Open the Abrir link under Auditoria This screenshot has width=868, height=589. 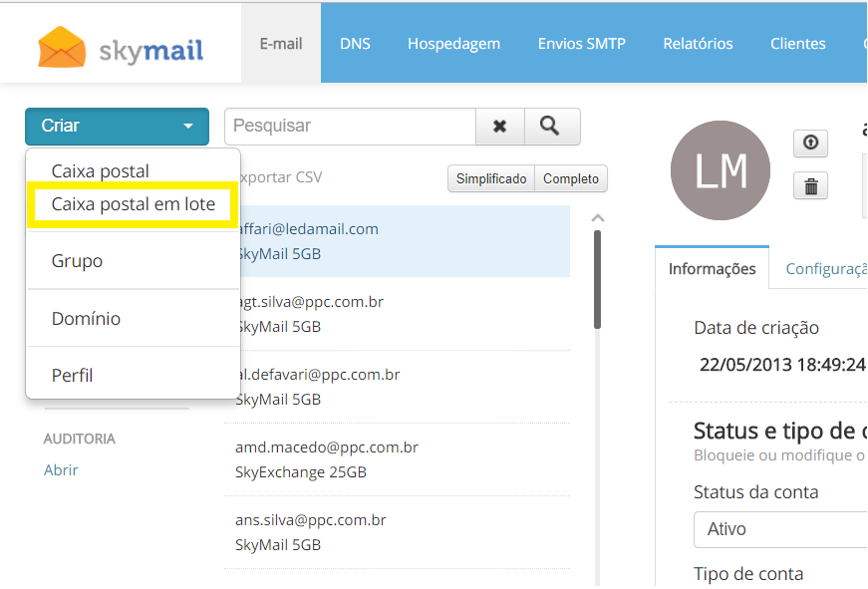coord(61,469)
